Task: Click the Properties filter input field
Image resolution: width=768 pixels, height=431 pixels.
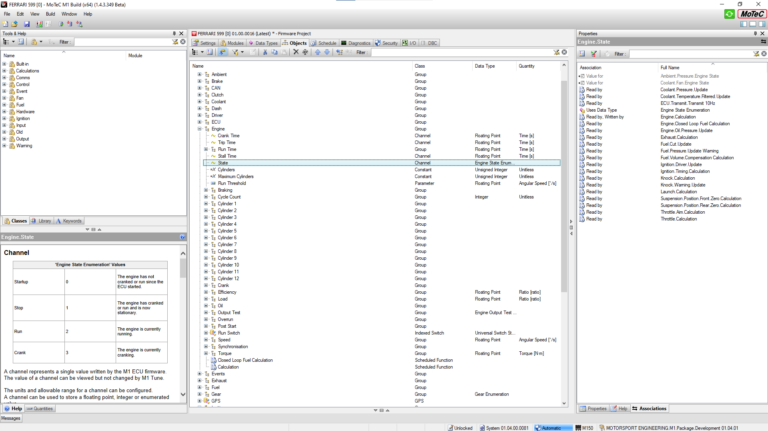Action: coord(690,54)
